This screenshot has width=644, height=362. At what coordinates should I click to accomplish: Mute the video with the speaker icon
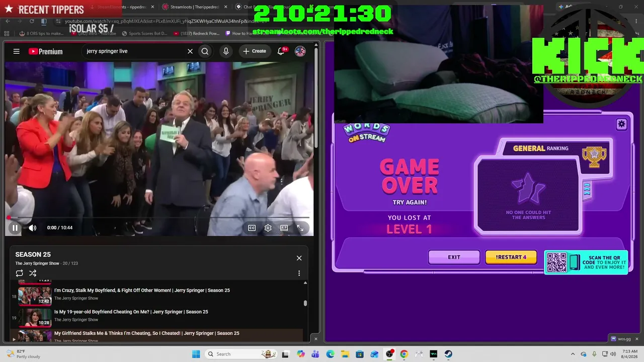(32, 228)
